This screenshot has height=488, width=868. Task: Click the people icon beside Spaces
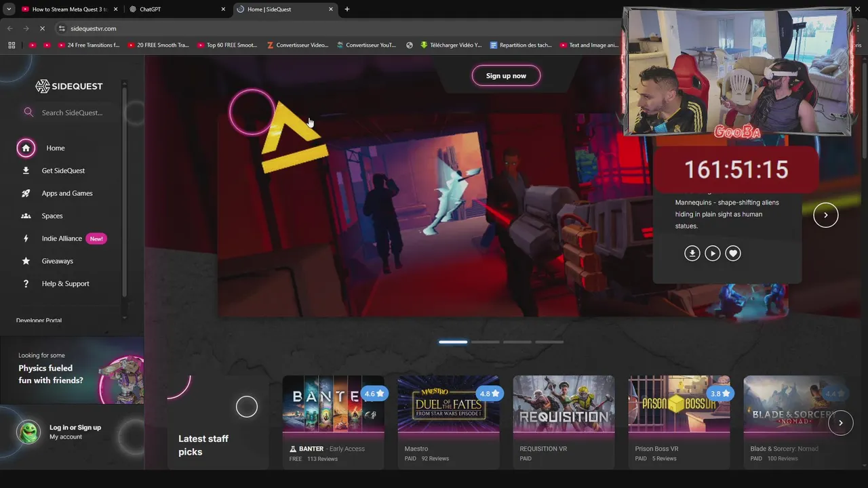[26, 216]
